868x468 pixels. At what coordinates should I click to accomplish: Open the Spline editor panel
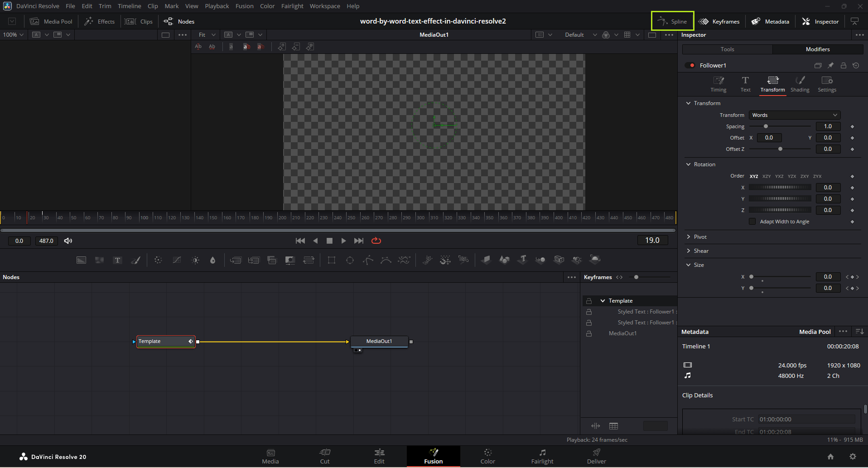coord(673,21)
